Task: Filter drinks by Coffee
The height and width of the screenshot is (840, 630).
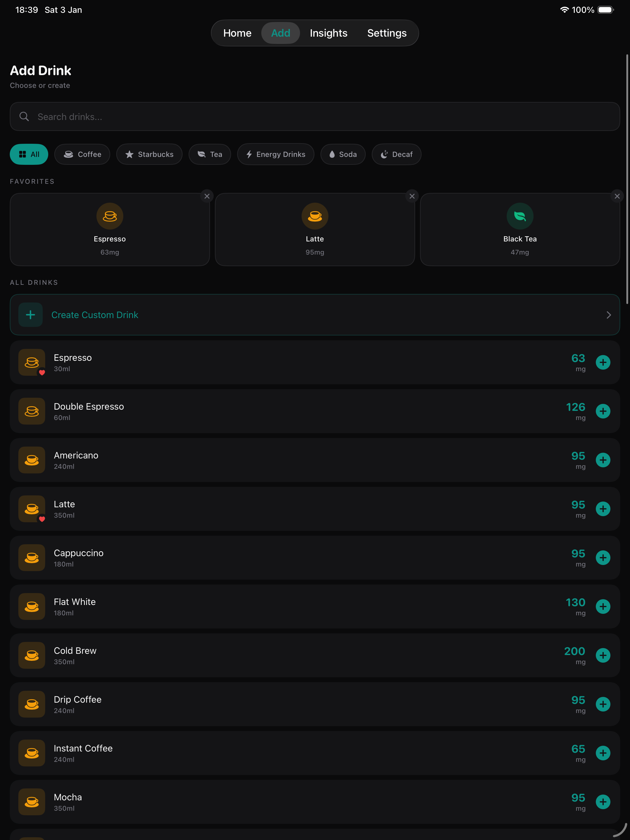Action: 82,154
